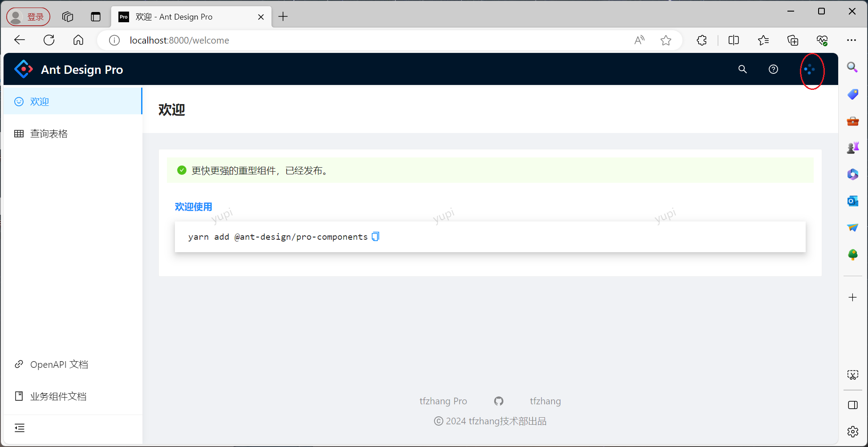868x447 pixels.
Task: Copy the yarn add command using copy icon
Action: pyautogui.click(x=375, y=236)
